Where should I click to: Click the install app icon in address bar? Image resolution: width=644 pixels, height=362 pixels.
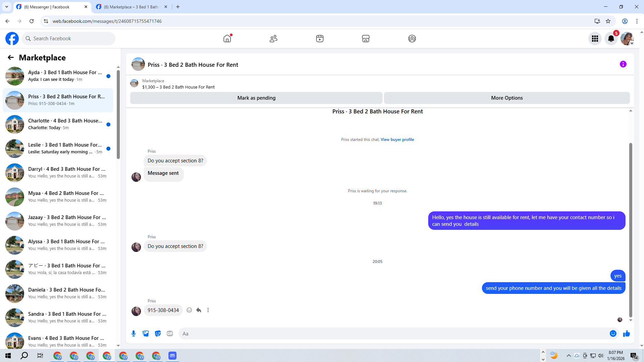click(x=597, y=21)
